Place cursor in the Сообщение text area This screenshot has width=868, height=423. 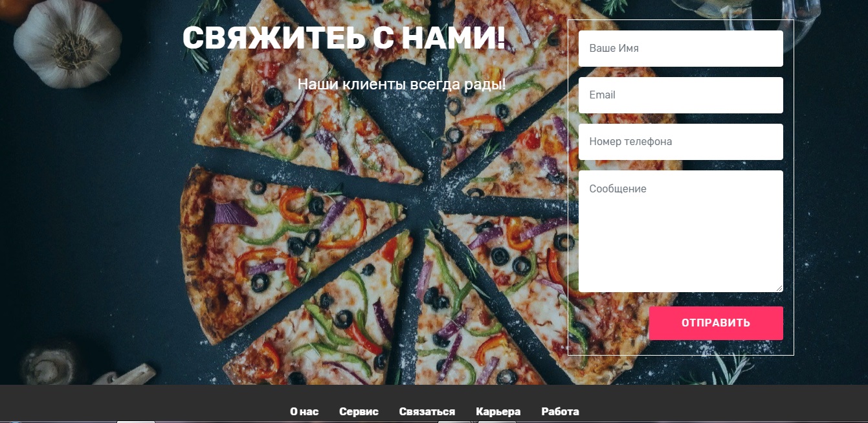pyautogui.click(x=681, y=231)
